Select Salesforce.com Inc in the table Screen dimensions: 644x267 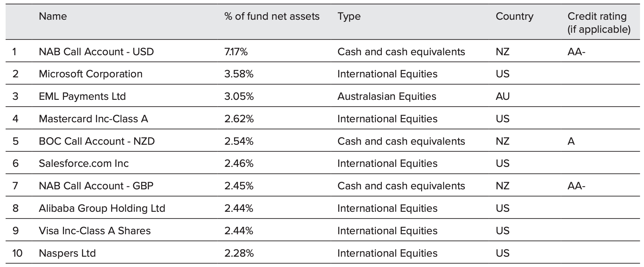(x=84, y=164)
